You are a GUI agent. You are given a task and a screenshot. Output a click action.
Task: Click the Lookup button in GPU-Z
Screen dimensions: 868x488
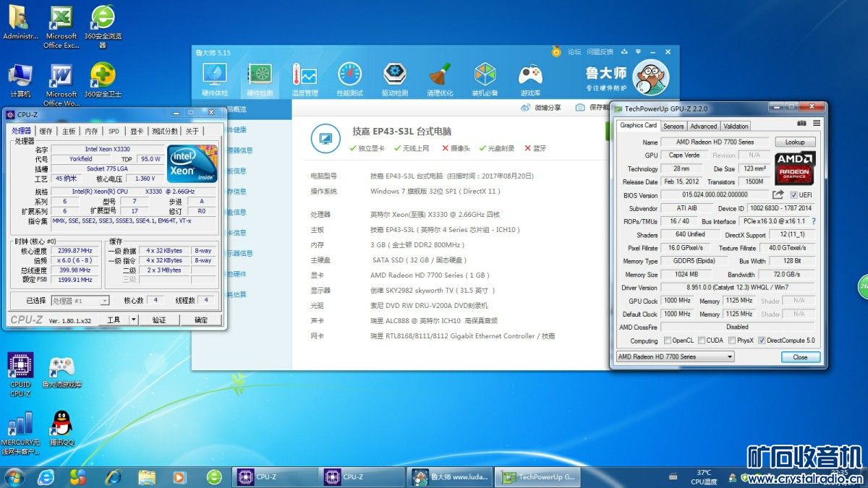[x=795, y=142]
